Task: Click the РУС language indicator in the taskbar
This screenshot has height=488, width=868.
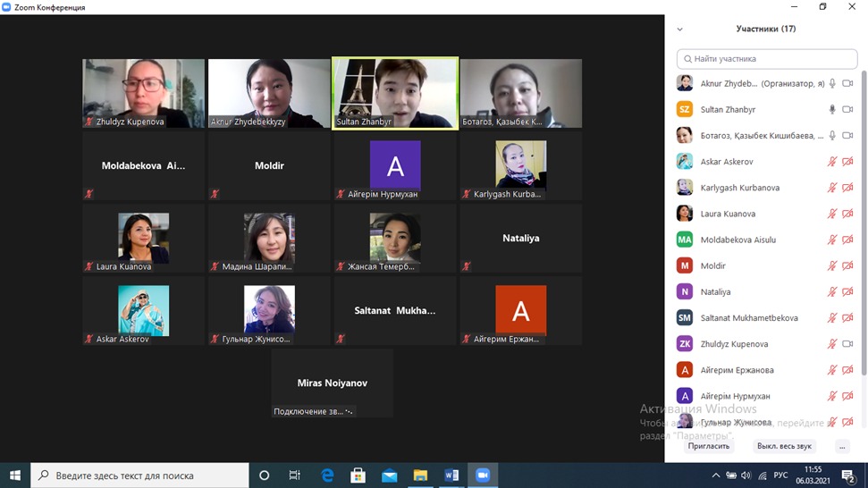Action: pos(780,475)
